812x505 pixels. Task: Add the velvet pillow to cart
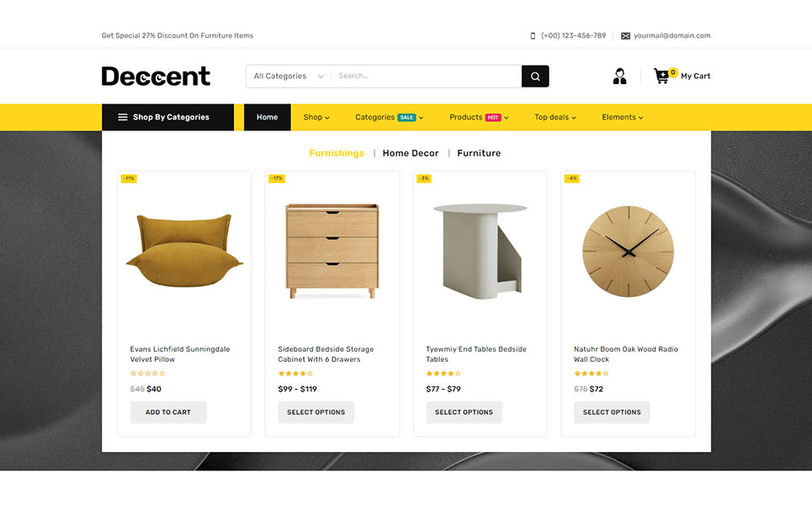point(168,412)
